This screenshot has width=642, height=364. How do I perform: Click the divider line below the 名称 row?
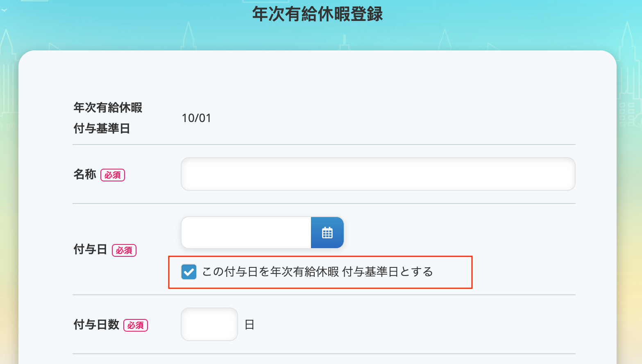324,203
